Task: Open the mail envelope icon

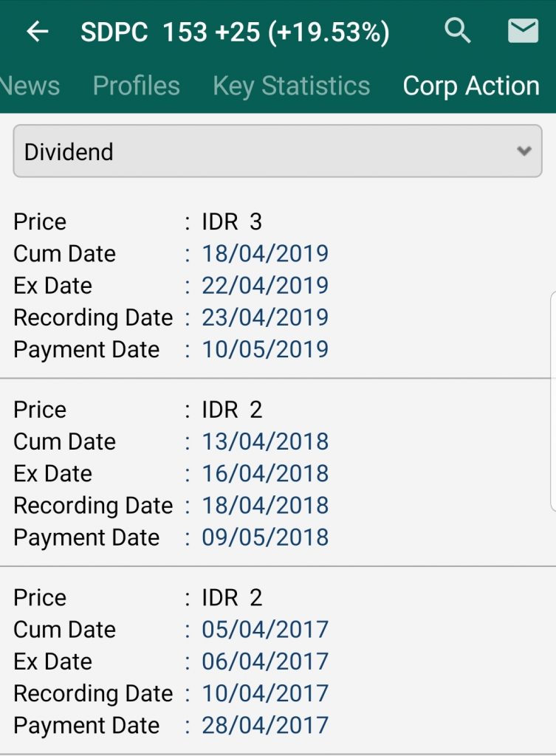Action: (523, 31)
